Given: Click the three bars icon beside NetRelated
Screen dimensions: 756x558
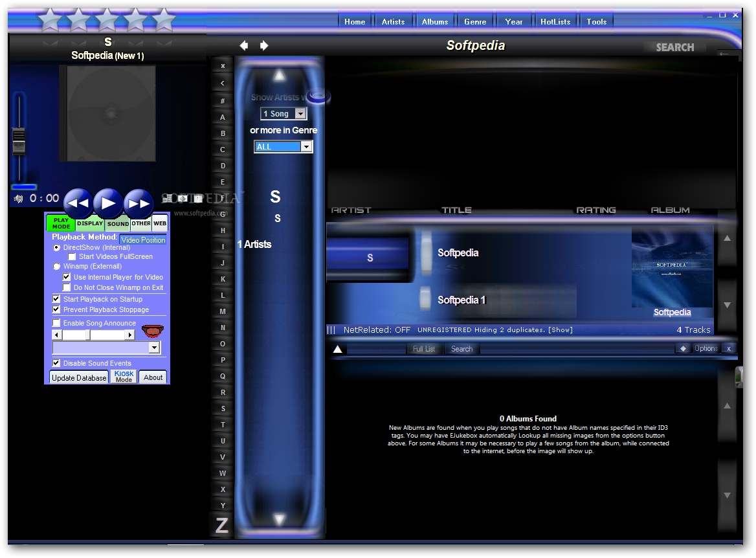Looking at the screenshot, I should coord(331,330).
